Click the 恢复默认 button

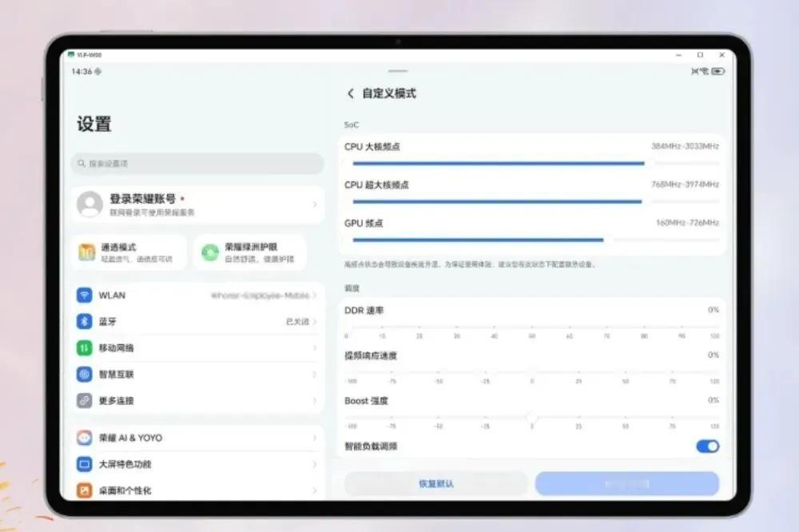point(436,483)
